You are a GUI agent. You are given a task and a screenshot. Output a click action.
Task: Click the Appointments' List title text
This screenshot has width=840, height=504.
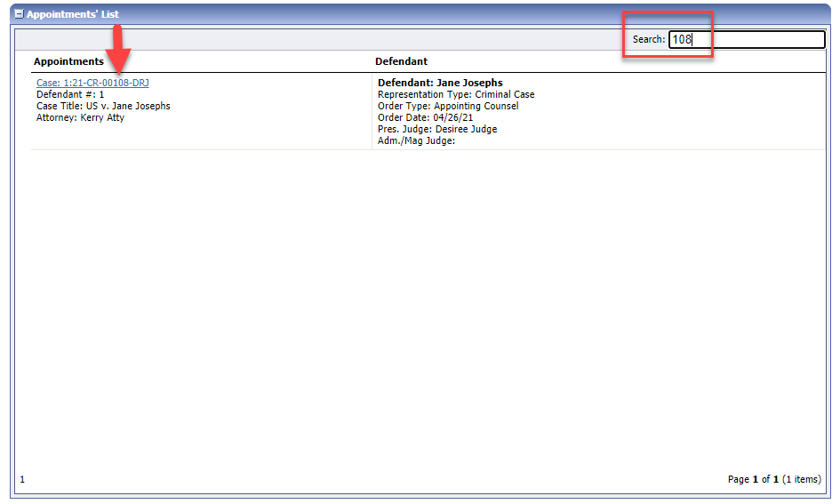(73, 14)
